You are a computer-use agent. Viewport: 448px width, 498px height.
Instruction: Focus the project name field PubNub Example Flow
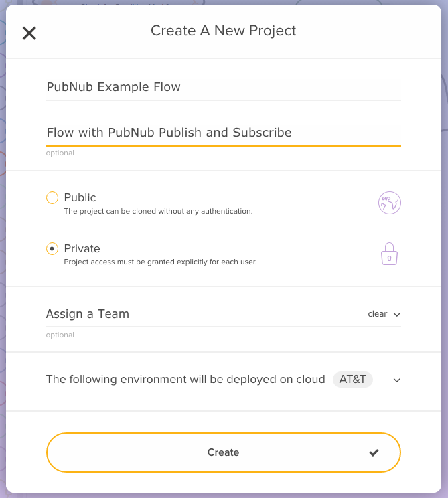(223, 87)
